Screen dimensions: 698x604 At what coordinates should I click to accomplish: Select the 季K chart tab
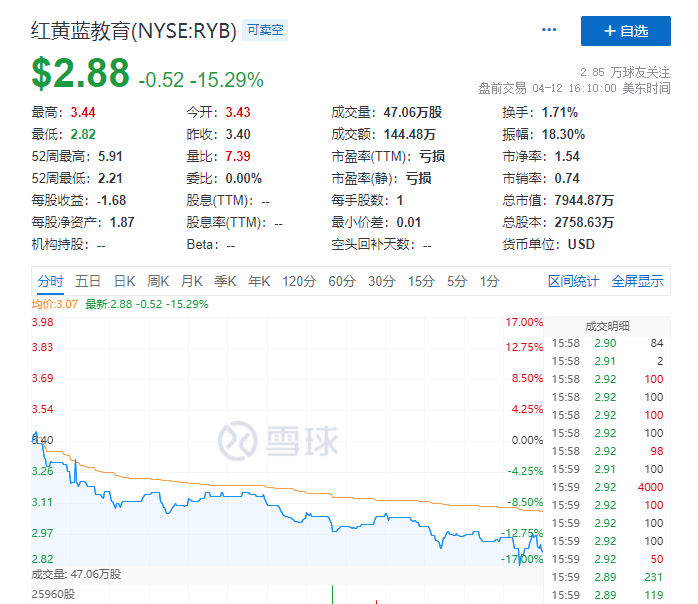(226, 281)
